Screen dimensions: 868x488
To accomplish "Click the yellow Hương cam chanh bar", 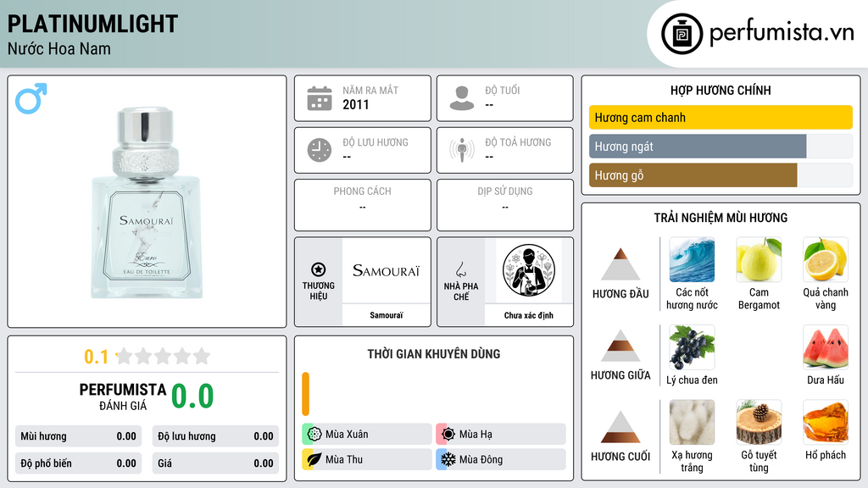I will 721,117.
